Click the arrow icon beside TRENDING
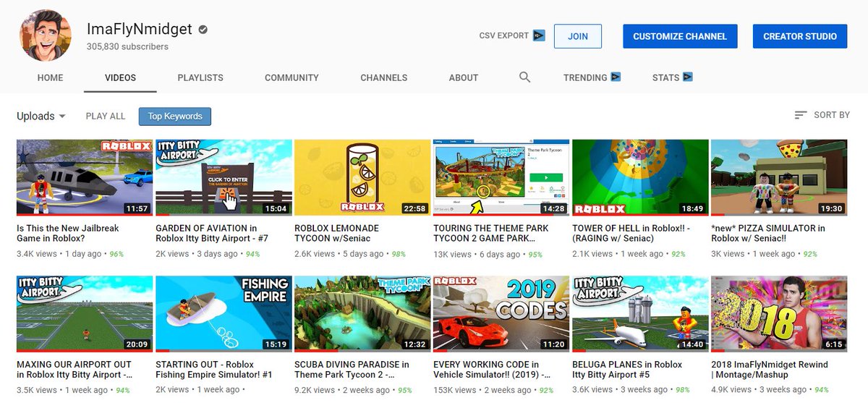Screen dimensions: 868x403 pos(616,77)
